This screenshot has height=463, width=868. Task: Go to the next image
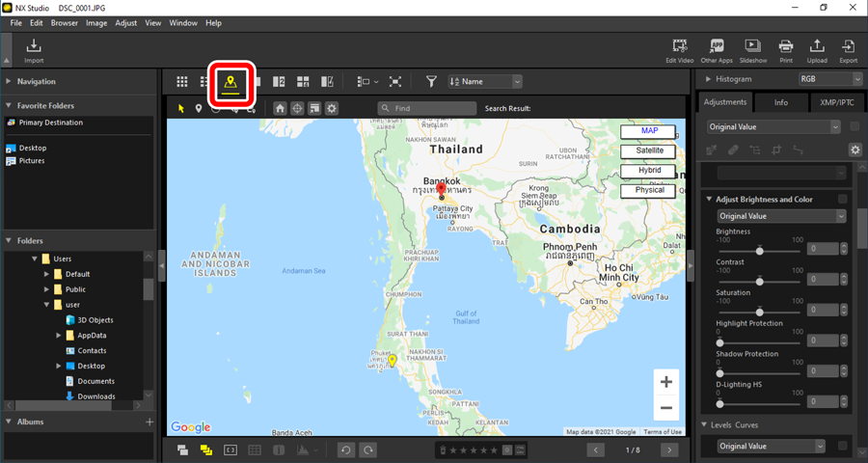[669, 450]
